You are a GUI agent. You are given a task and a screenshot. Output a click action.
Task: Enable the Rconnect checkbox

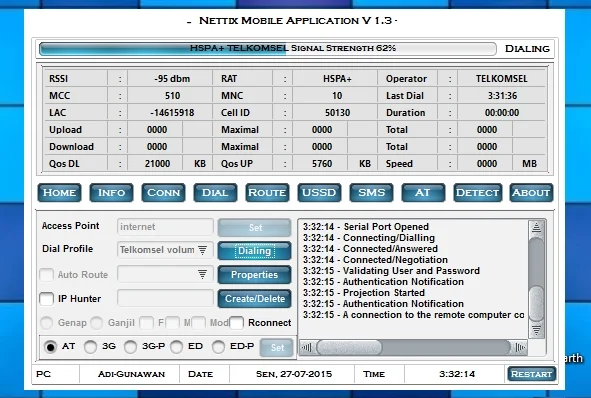click(237, 323)
